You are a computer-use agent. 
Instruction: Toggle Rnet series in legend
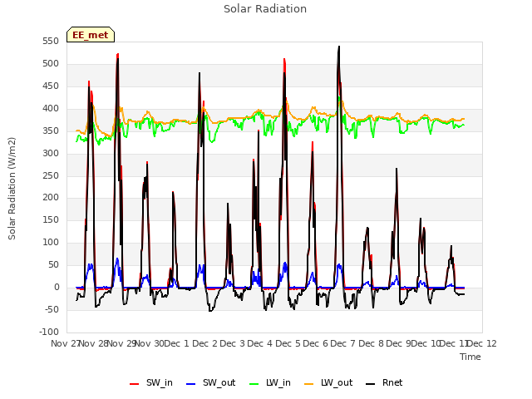pos(384,382)
